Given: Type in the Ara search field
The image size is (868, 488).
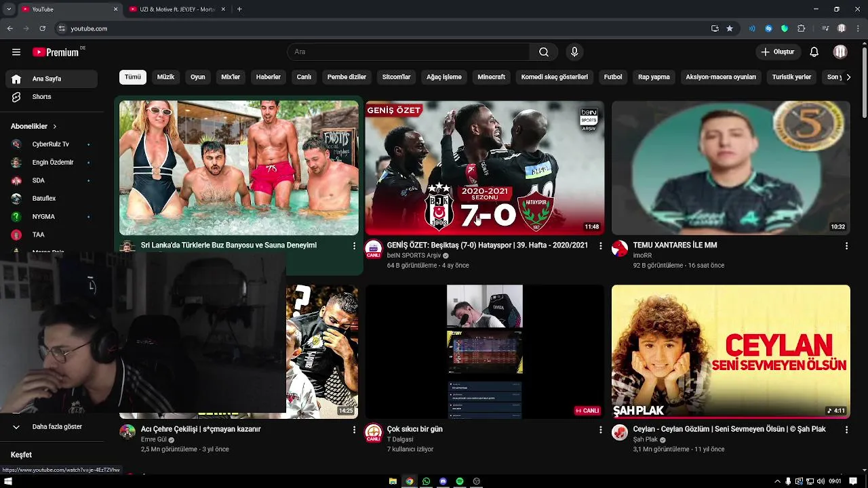Looking at the screenshot, I should pos(408,52).
